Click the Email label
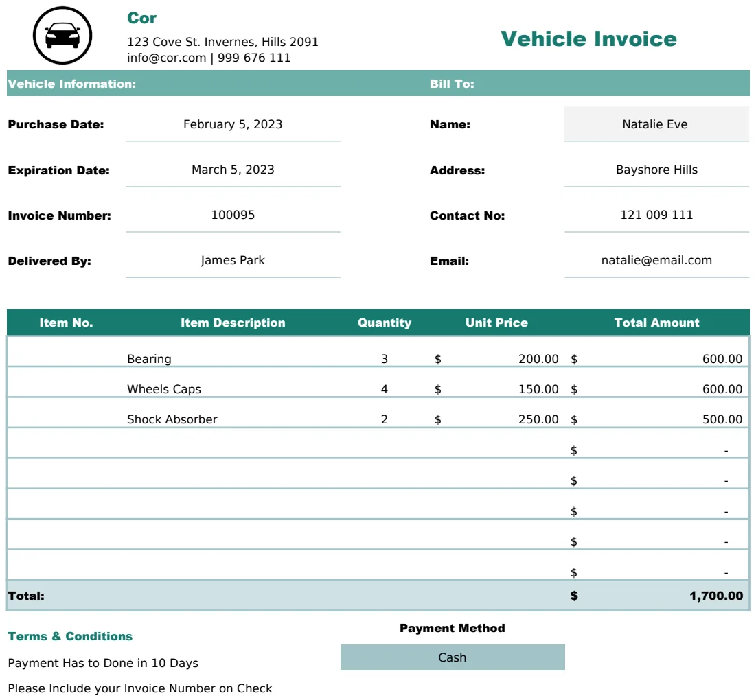The image size is (756, 700). [x=449, y=261]
